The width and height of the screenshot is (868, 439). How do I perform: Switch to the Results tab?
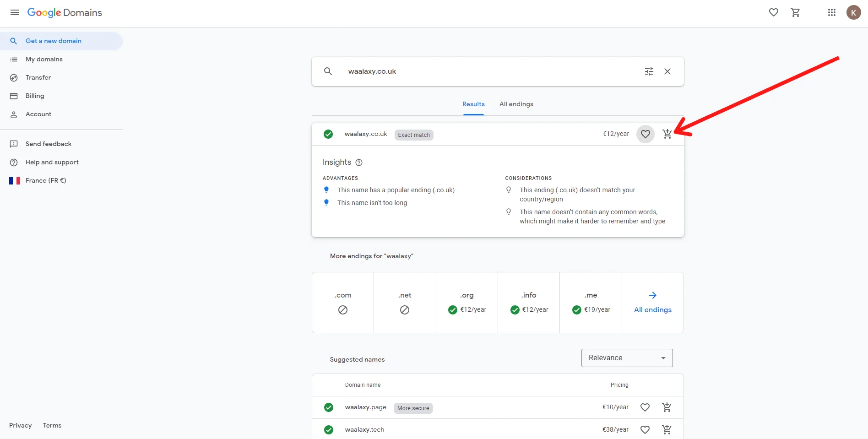tap(473, 104)
